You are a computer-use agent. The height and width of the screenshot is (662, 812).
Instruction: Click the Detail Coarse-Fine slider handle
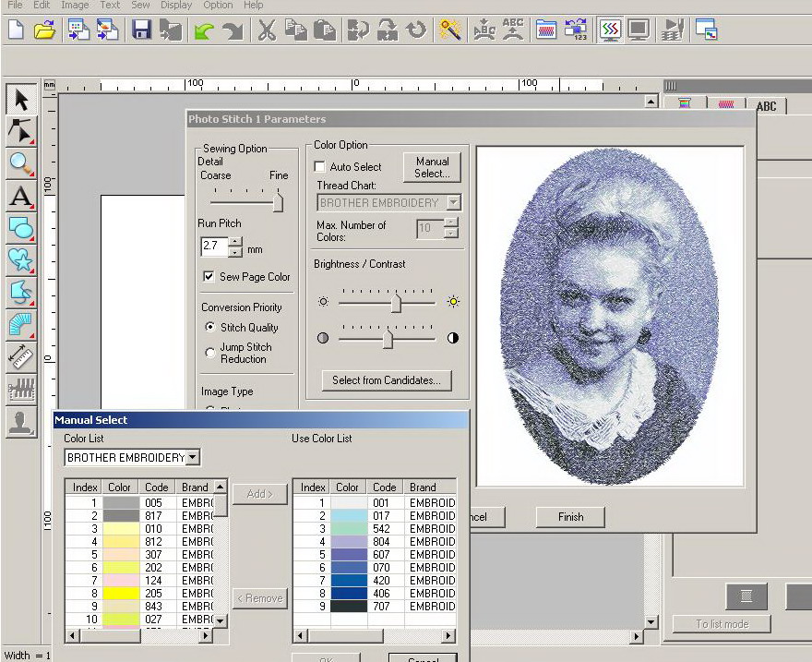tap(278, 202)
